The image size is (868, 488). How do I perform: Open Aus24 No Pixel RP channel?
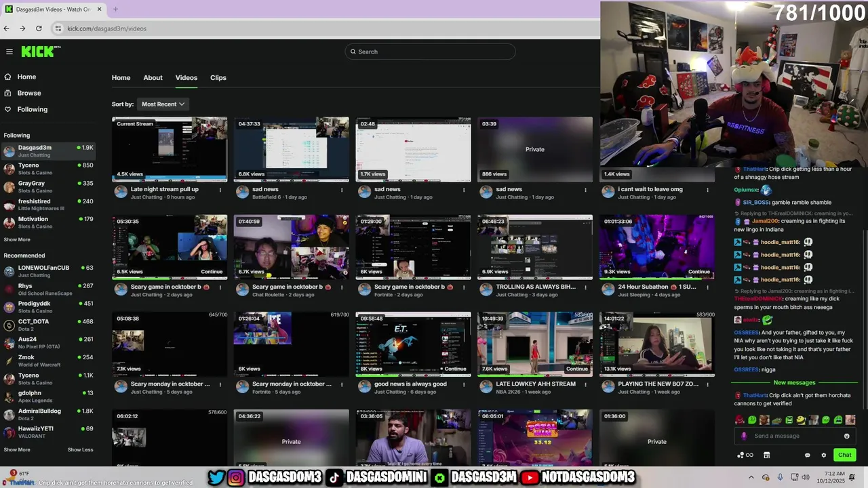tap(49, 342)
